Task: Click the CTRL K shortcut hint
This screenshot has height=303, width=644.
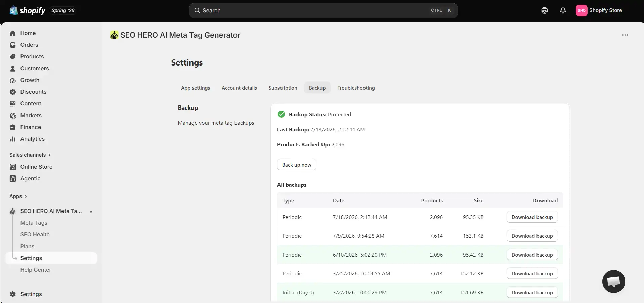Action: click(441, 10)
